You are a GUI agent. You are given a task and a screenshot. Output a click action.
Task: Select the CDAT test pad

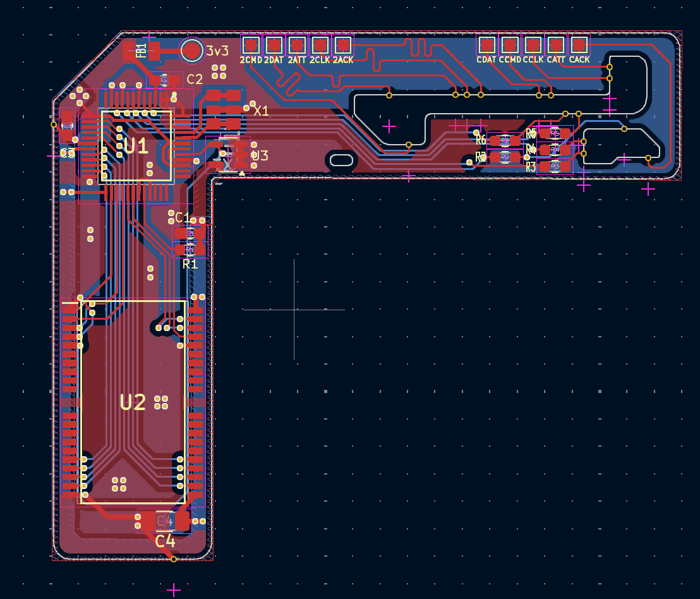click(486, 45)
